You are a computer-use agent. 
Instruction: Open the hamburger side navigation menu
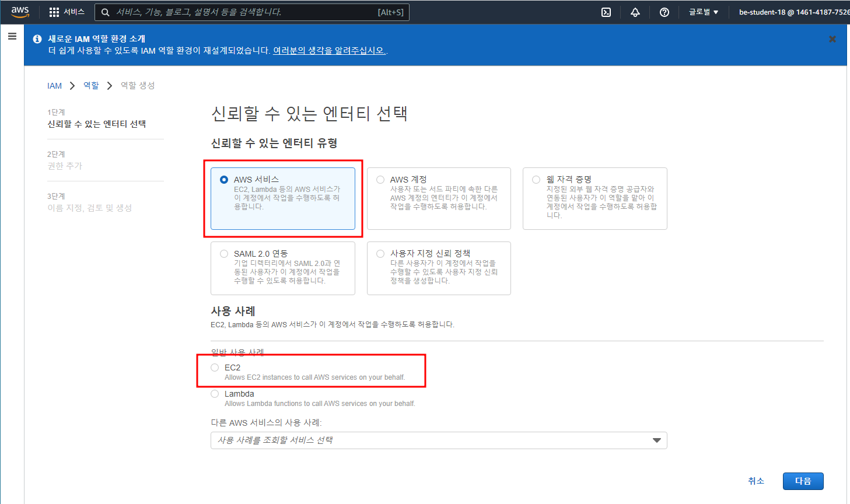[x=12, y=36]
